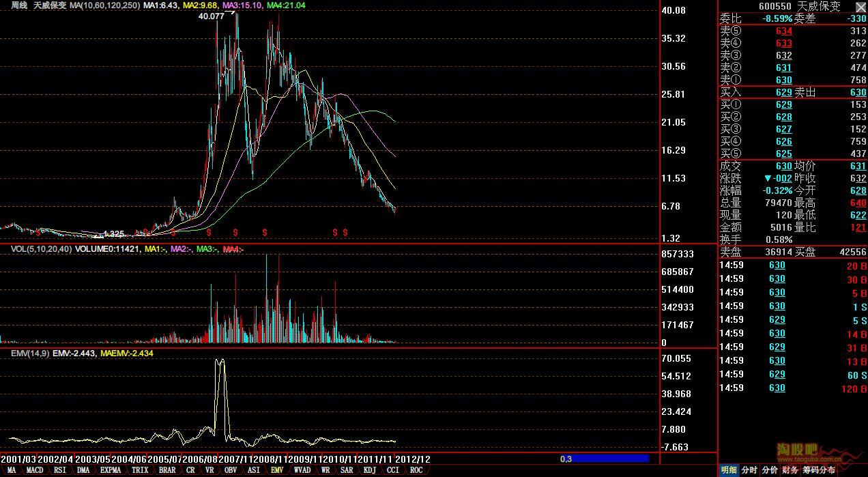Close the quote panel with the X button
This screenshot has width=868, height=477.
860,6
